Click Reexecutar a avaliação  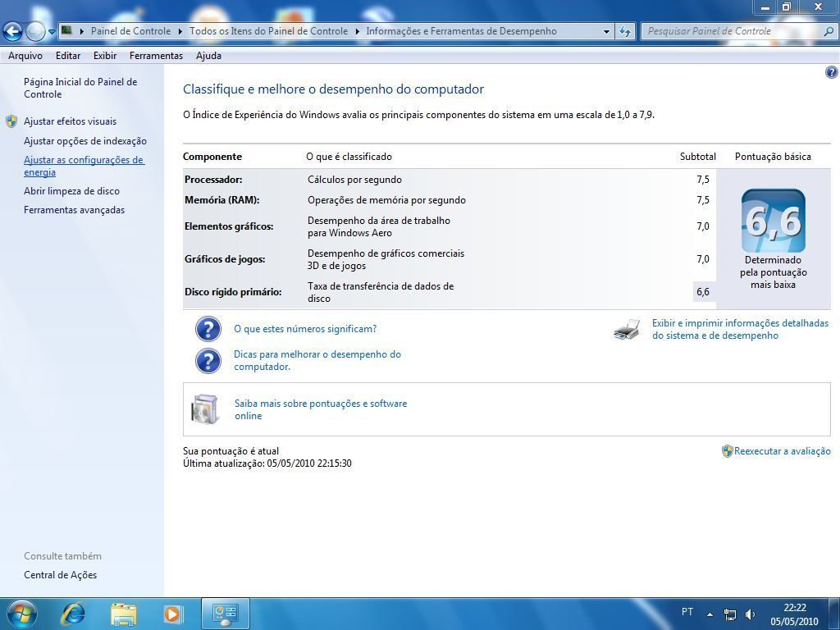pos(782,451)
